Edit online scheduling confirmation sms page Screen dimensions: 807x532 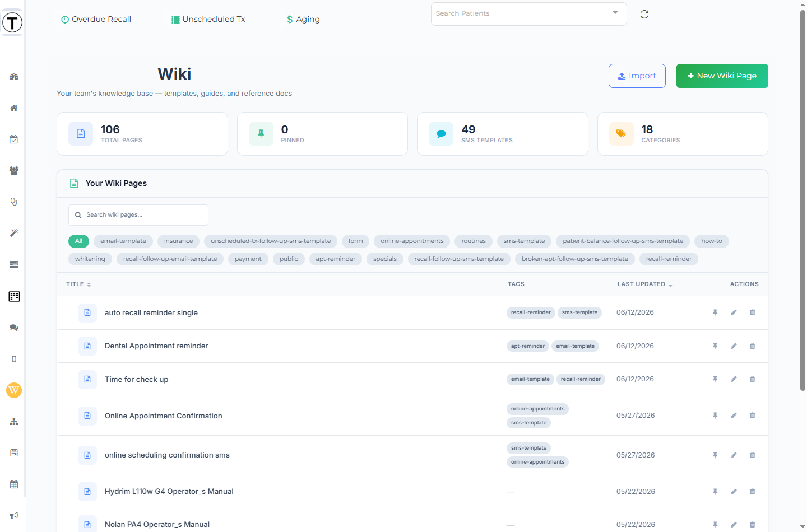tap(734, 455)
